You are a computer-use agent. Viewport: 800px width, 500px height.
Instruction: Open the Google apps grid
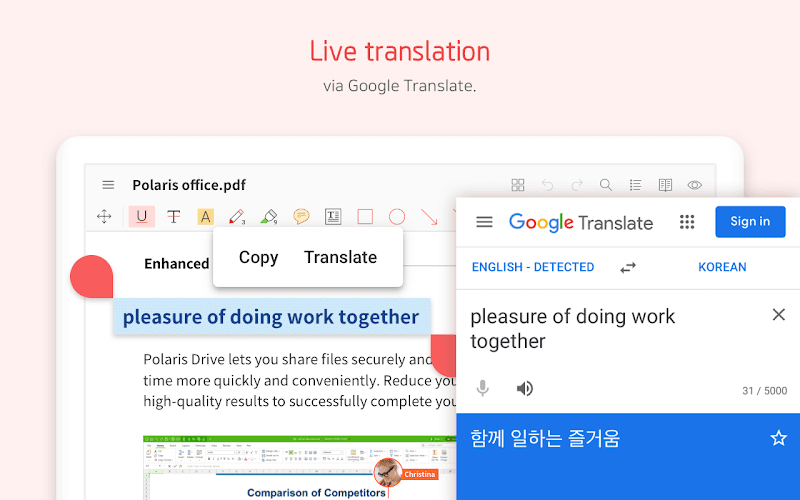point(687,222)
